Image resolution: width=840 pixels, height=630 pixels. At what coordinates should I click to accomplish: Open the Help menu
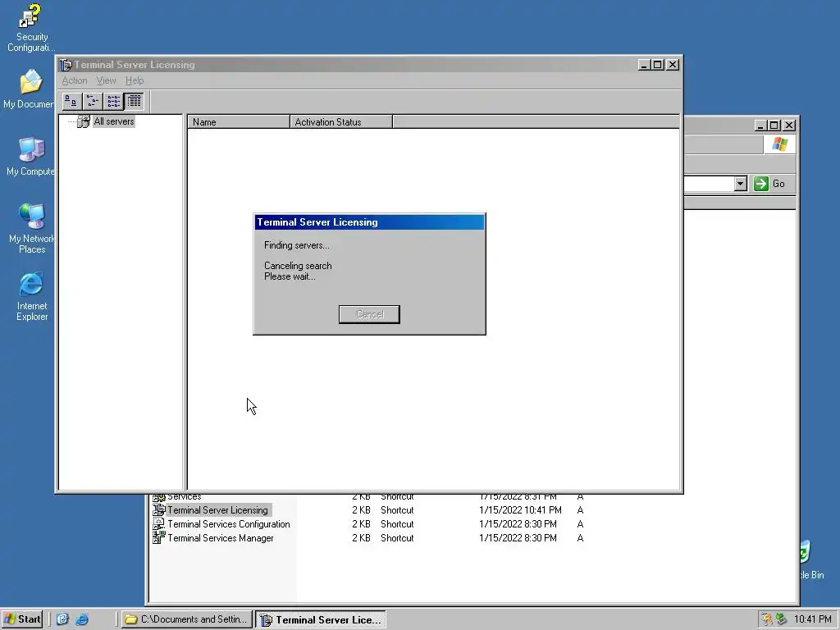(x=135, y=80)
